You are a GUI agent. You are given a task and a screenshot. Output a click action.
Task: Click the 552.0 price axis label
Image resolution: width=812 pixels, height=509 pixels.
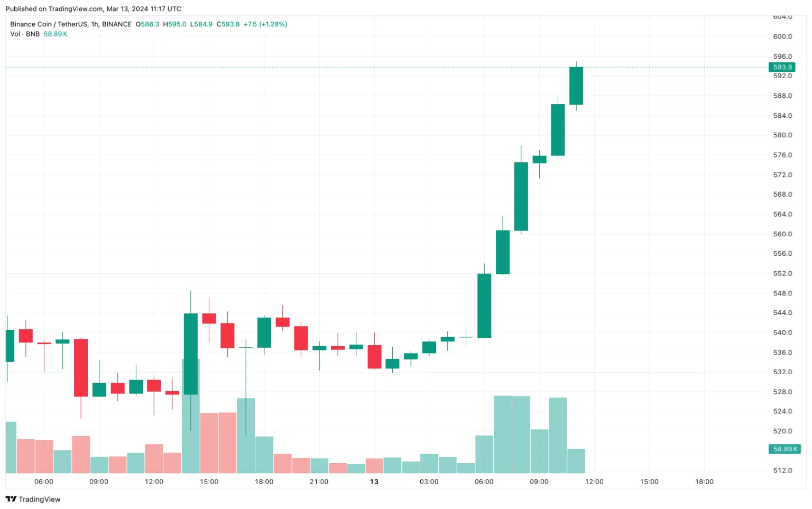coord(782,273)
